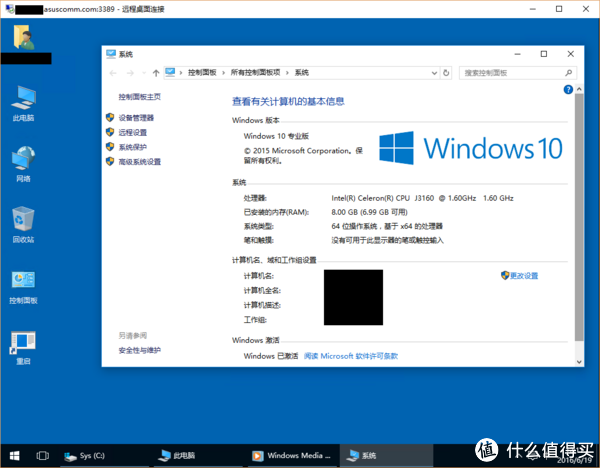Click the vertical scrollbar thumb

coord(579,217)
